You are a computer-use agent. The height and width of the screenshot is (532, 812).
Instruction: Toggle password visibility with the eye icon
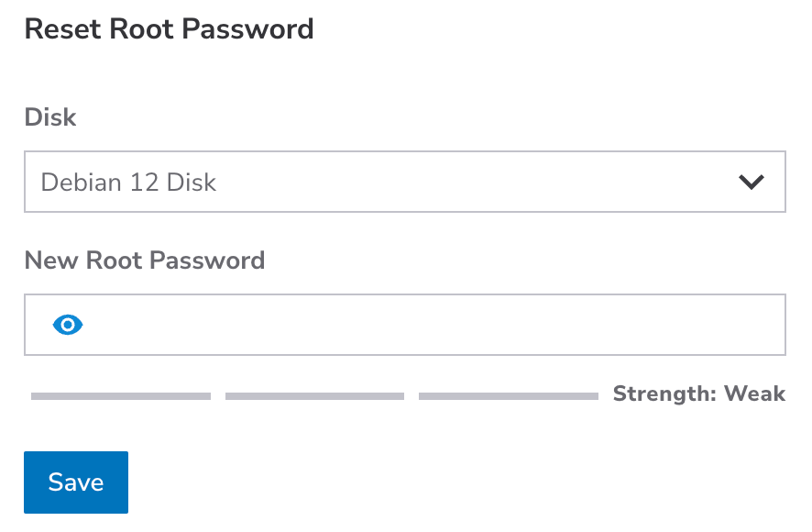click(69, 324)
